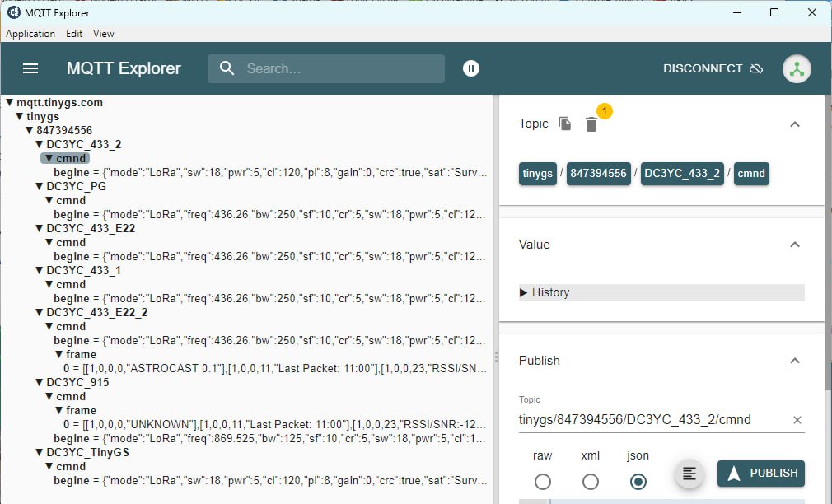Collapse the DC3YC_PG tree node

[40, 186]
